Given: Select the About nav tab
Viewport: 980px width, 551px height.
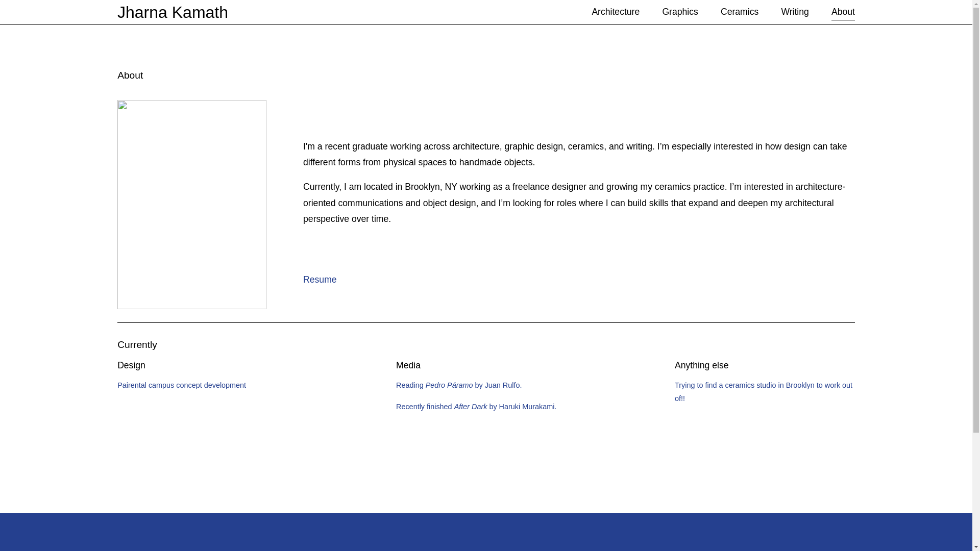Looking at the screenshot, I should [842, 12].
